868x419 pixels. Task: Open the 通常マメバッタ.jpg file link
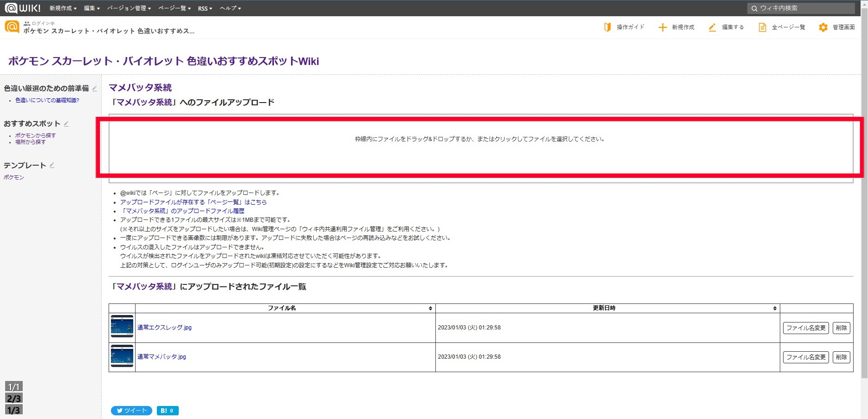click(x=162, y=357)
